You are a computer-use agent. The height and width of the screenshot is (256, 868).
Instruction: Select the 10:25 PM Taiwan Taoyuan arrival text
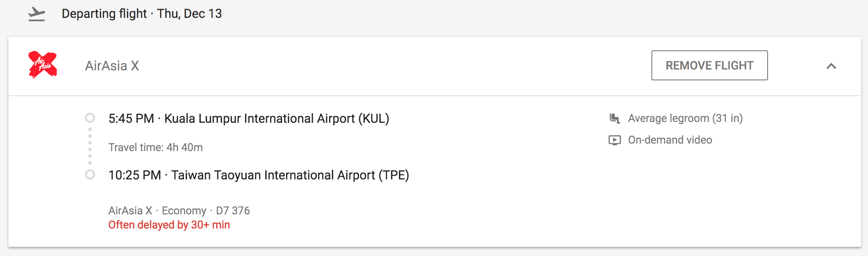coord(259,175)
